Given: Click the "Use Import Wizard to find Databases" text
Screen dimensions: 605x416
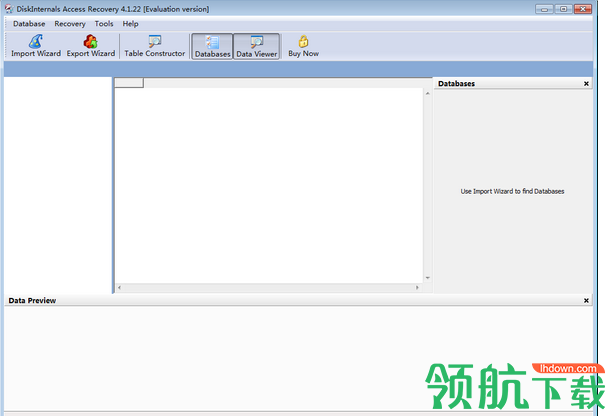Looking at the screenshot, I should pyautogui.click(x=512, y=191).
